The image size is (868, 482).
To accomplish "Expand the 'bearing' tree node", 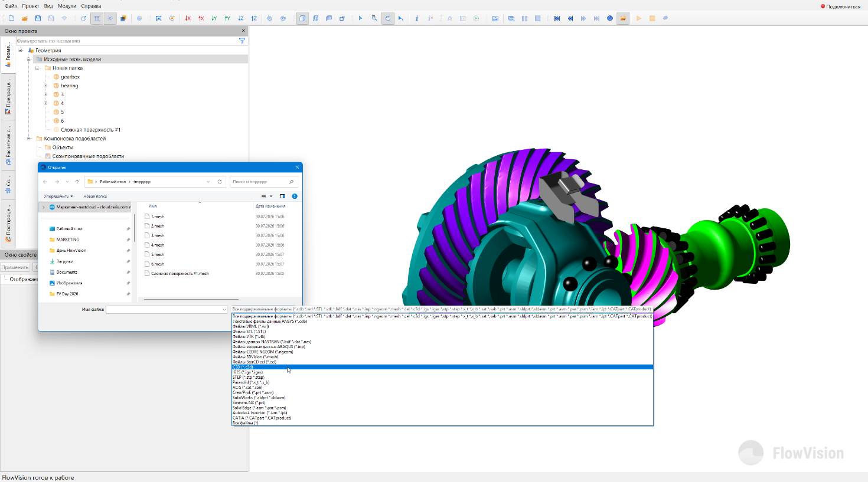I will (46, 86).
